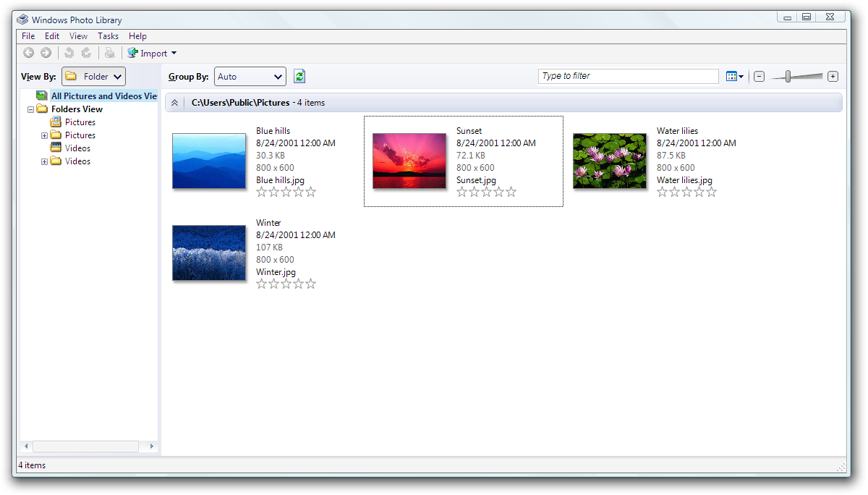Viewport: 868px width, 495px height.
Task: Click the view layout icon next to the filter
Action: coord(731,76)
